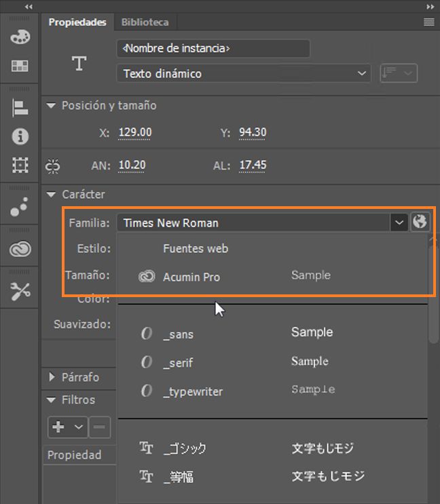
Task: Click the Sample preview for _serif
Action: (310, 362)
